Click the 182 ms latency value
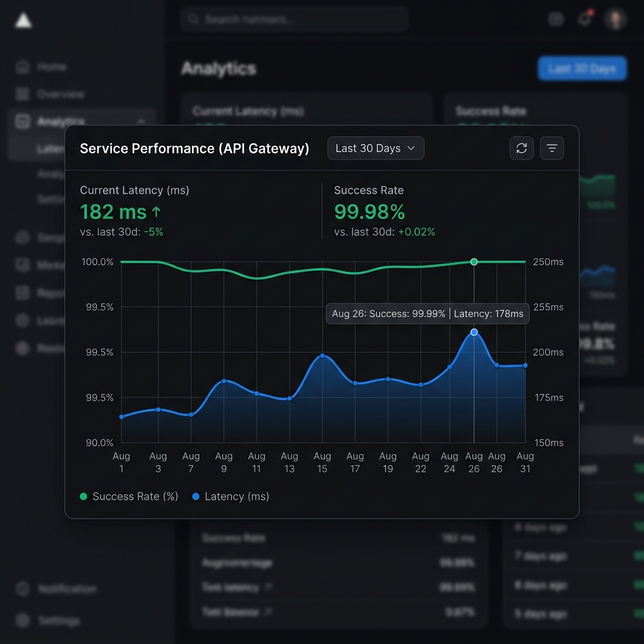This screenshot has height=644, width=644. [113, 212]
